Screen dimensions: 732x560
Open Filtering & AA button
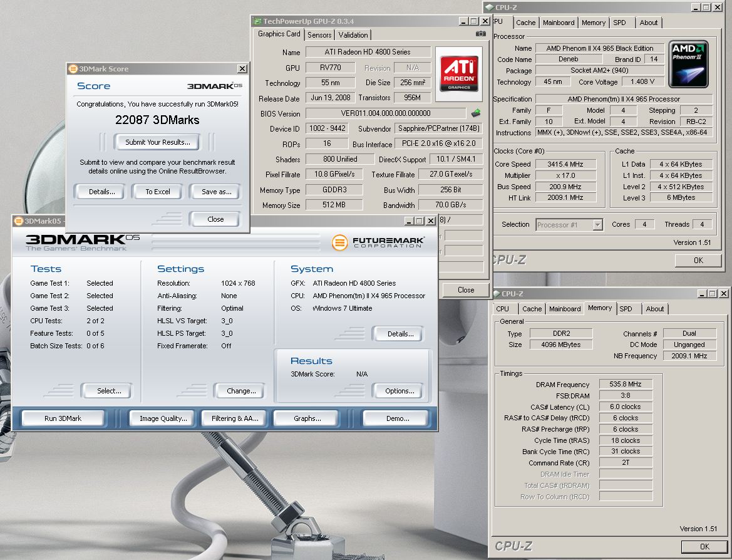coord(235,418)
